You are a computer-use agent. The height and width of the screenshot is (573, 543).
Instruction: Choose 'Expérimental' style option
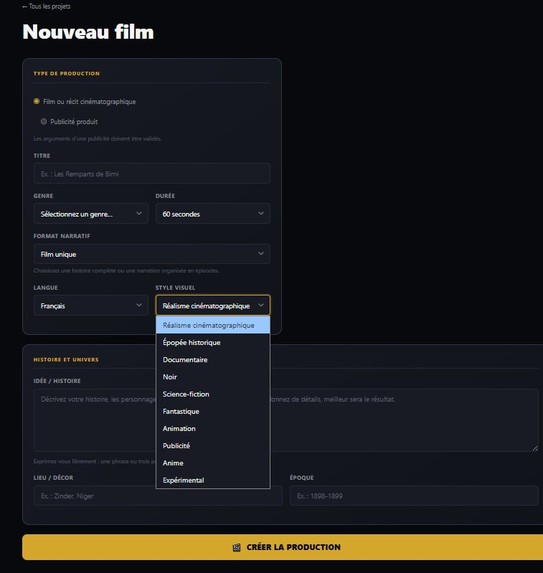tap(213, 480)
